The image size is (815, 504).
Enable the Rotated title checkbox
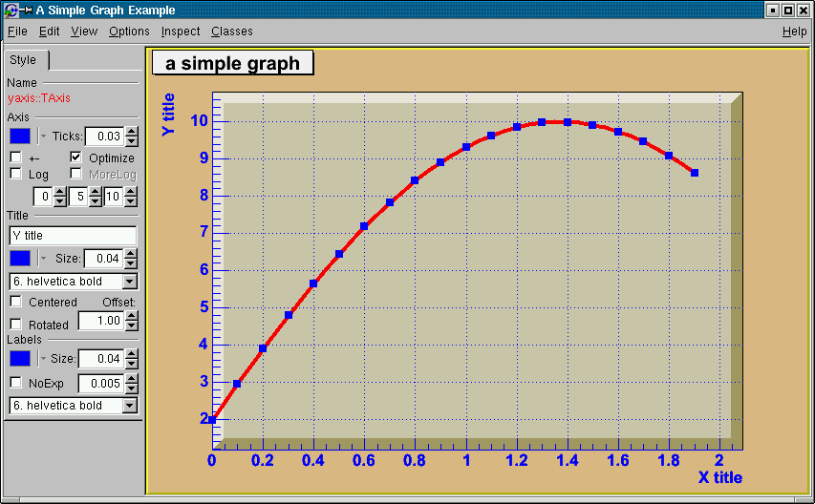(15, 325)
